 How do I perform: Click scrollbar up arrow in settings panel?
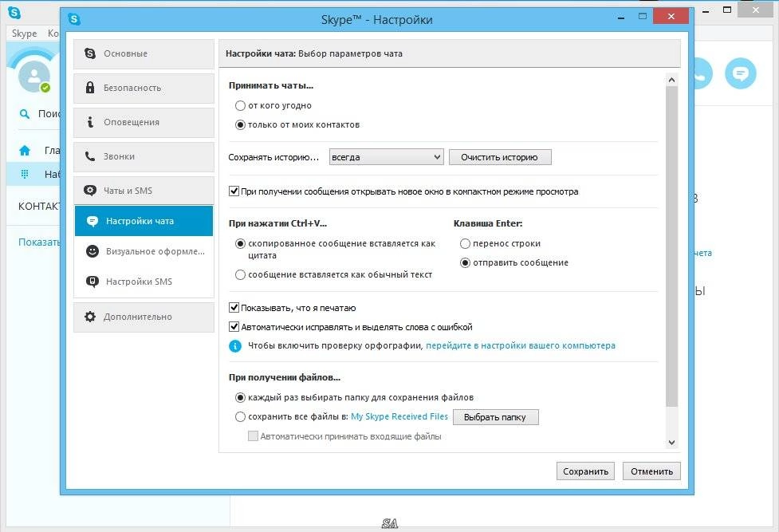(671, 80)
